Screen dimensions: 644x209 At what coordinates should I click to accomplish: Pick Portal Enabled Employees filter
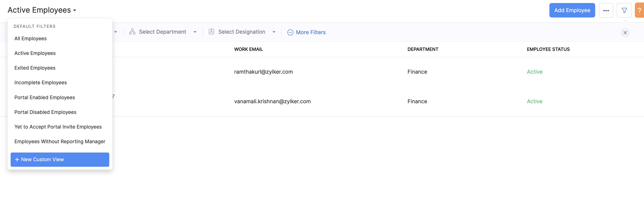pos(45,97)
